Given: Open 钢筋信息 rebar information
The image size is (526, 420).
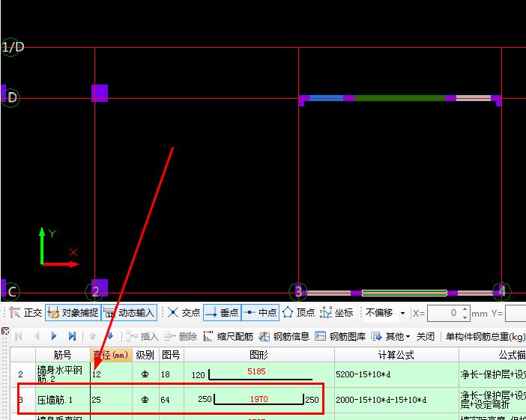Looking at the screenshot, I should tap(284, 336).
